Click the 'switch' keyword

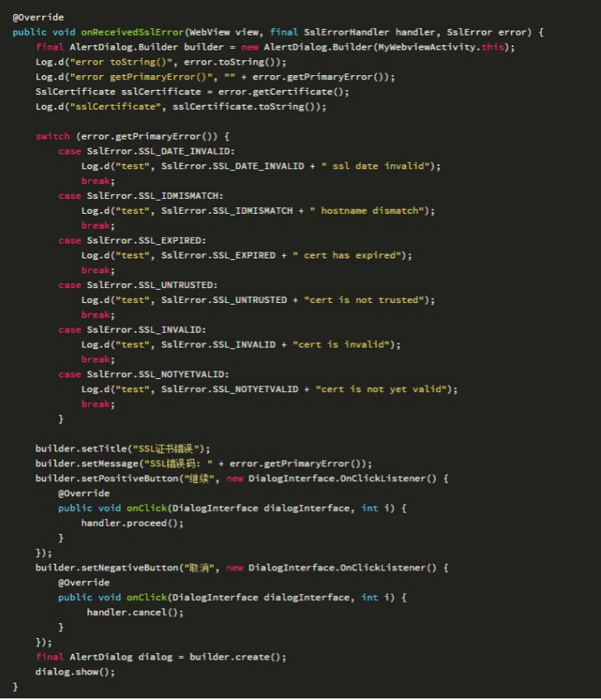pyautogui.click(x=53, y=136)
